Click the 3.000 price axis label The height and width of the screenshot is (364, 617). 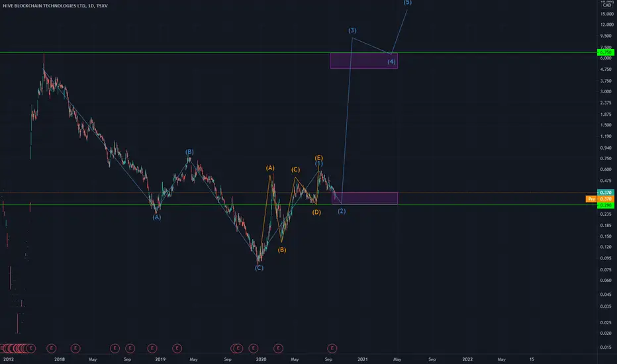[x=606, y=91]
